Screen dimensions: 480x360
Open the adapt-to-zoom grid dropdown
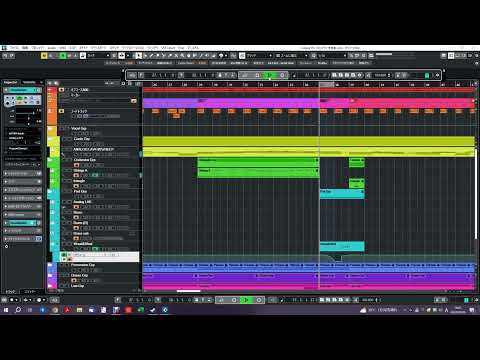coord(291,56)
